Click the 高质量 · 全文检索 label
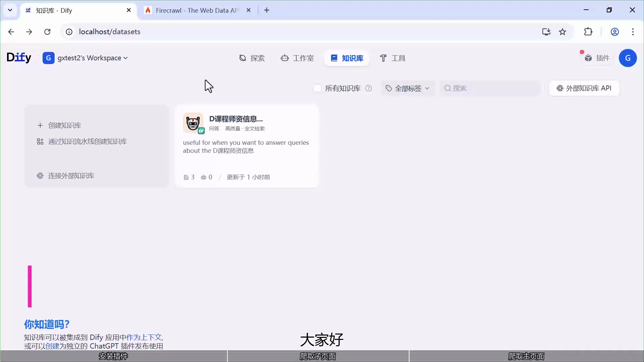The height and width of the screenshot is (362, 644). (x=245, y=129)
